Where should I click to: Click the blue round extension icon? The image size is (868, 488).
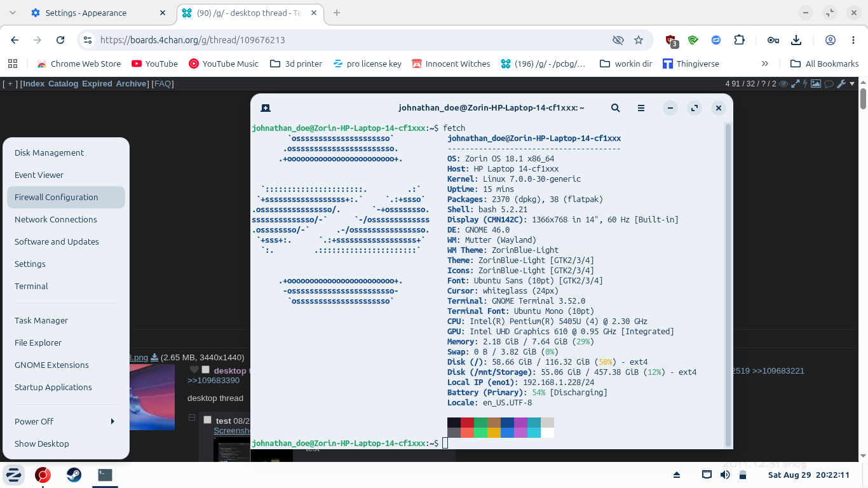(x=716, y=40)
